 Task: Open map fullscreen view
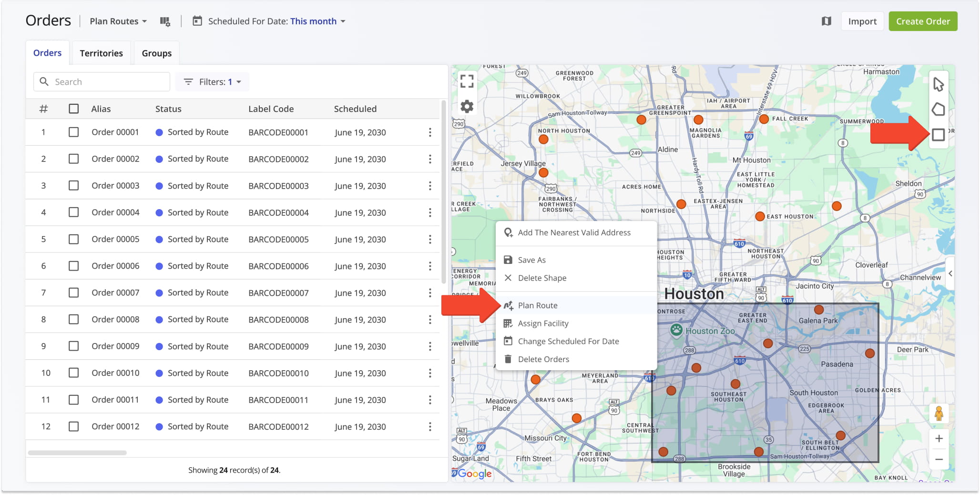coord(467,81)
